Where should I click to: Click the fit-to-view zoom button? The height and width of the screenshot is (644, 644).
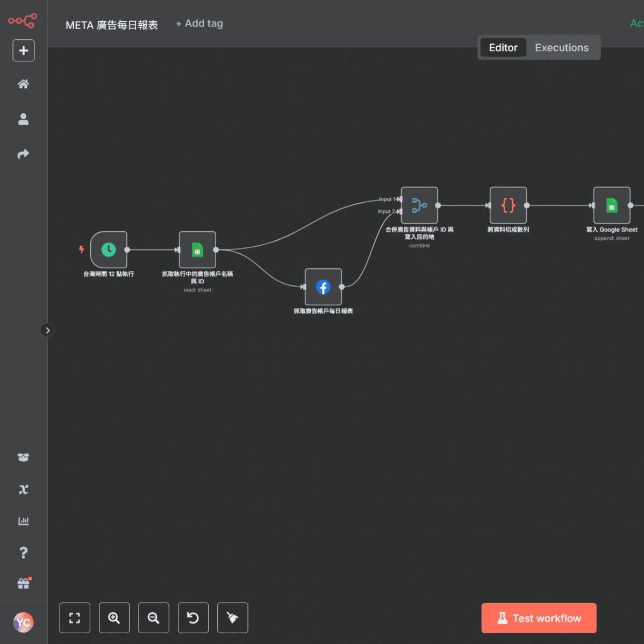pos(75,618)
